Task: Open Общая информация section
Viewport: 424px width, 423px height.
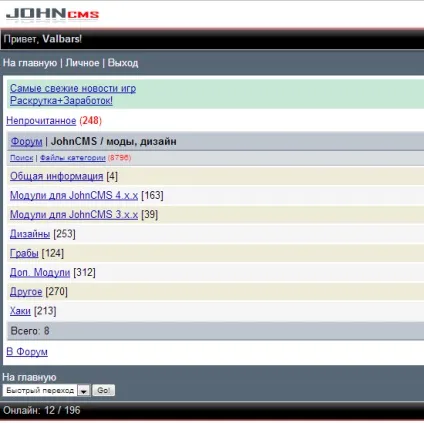Action: (57, 176)
